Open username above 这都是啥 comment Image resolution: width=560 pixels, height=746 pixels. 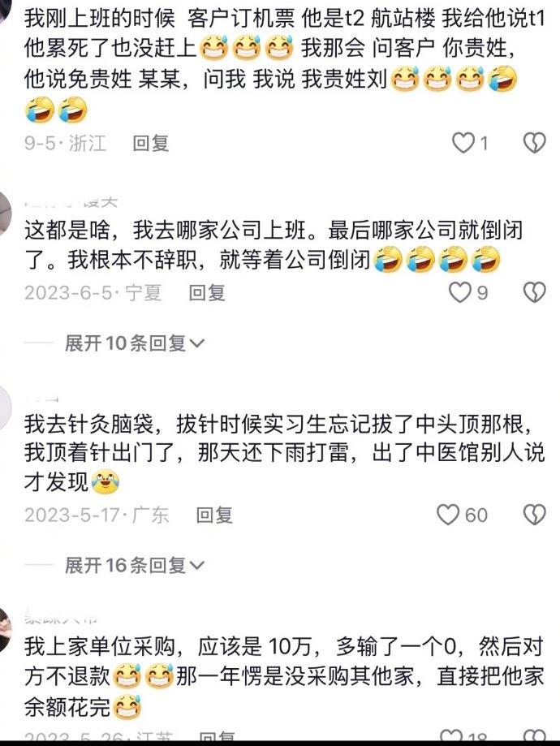(71, 203)
